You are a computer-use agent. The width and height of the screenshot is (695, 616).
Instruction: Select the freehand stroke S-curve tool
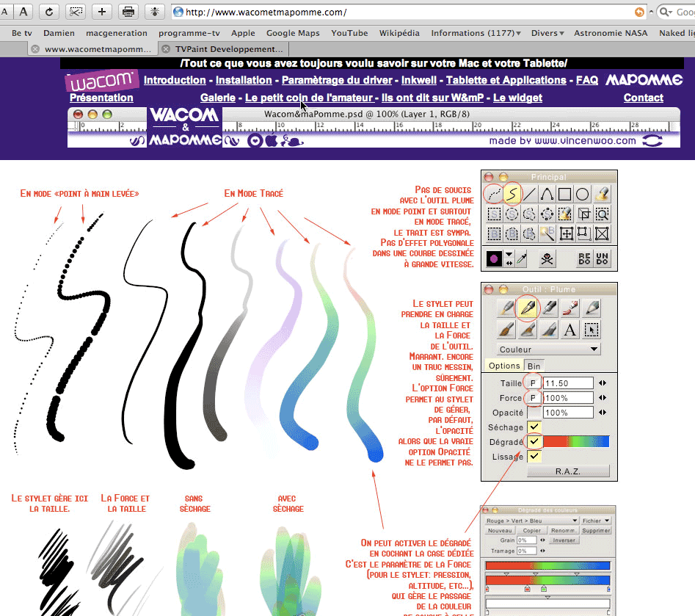coord(512,195)
